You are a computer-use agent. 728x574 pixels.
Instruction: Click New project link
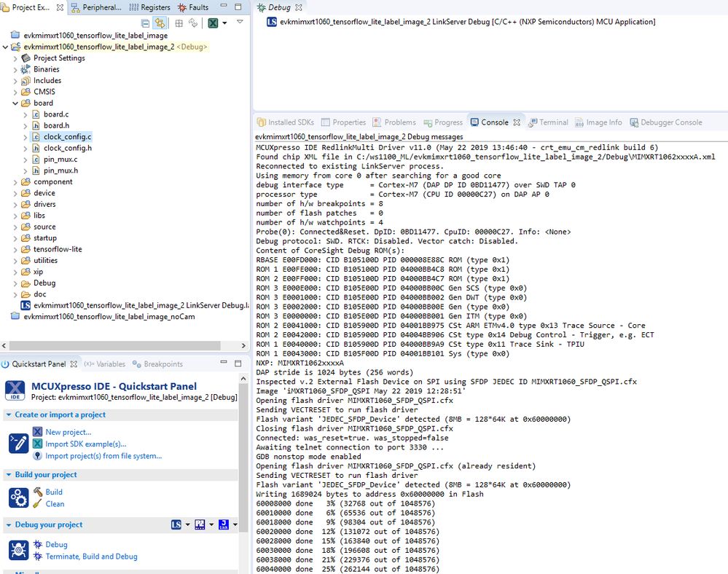pos(69,432)
